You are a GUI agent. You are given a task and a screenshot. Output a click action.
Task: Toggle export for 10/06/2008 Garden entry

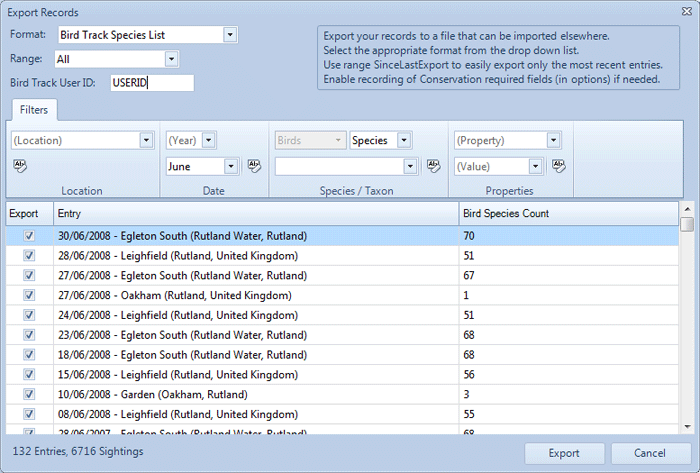click(x=29, y=394)
